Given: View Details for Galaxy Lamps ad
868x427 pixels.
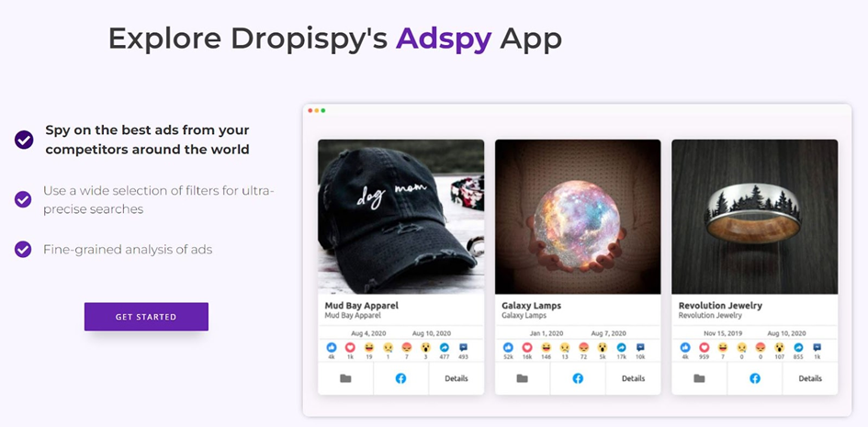Looking at the screenshot, I should click(x=633, y=378).
